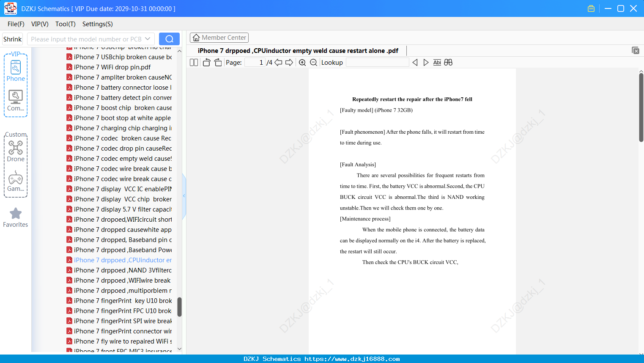
Task: Open iPhone 7 boot stop at white apple
Action: pyautogui.click(x=119, y=118)
